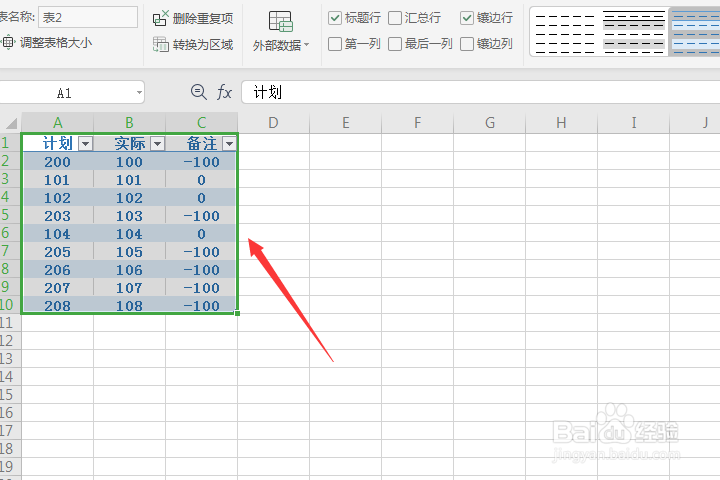Viewport: 720px width, 480px height.
Task: Select column I header
Action: (x=634, y=123)
